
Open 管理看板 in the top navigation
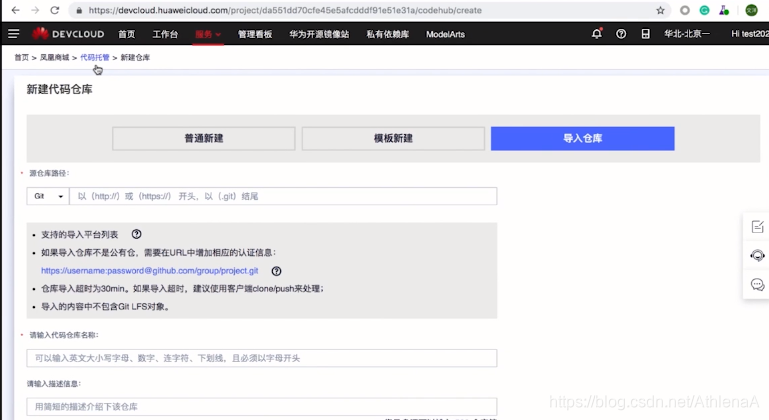pyautogui.click(x=255, y=34)
